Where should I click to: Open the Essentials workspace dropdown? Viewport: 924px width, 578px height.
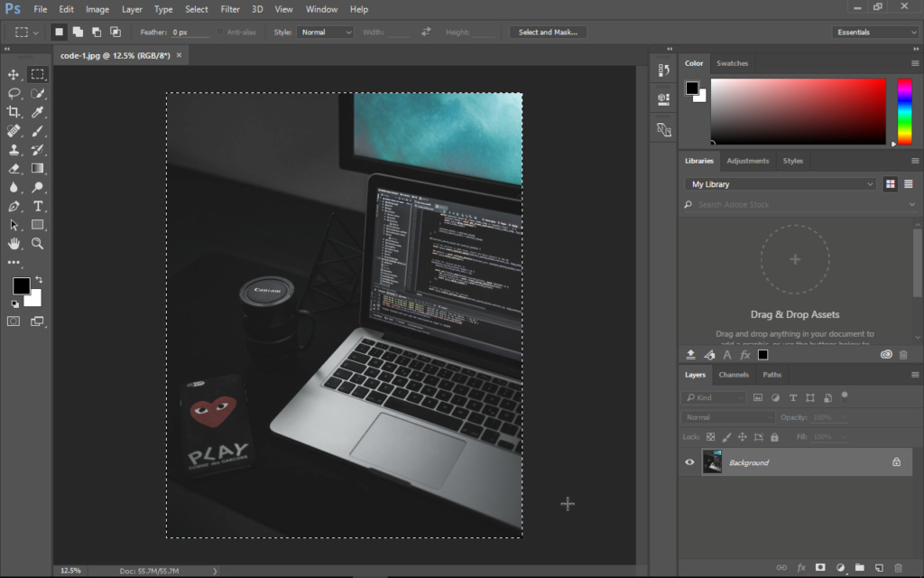(874, 32)
